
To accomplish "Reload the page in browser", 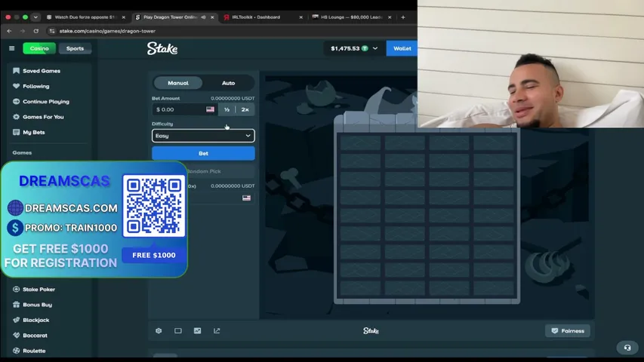I will 36,31.
